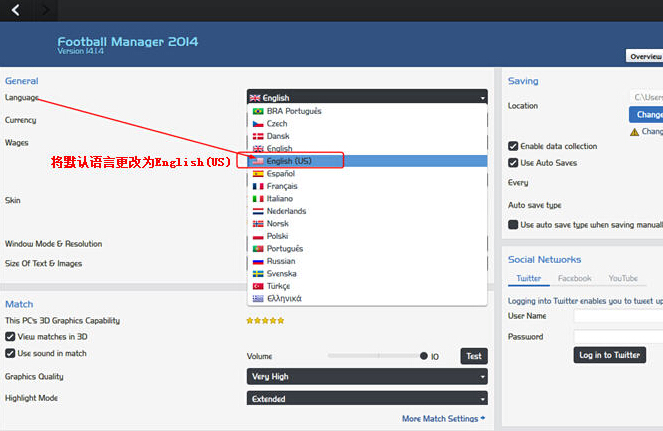
Task: Select Ελληνικά language entry
Action: coord(367,299)
